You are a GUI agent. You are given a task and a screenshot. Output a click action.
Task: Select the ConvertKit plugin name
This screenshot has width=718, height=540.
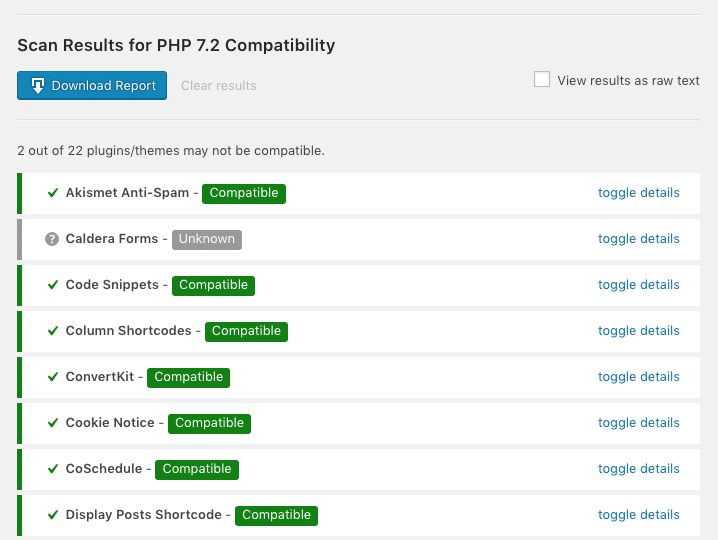coord(100,377)
